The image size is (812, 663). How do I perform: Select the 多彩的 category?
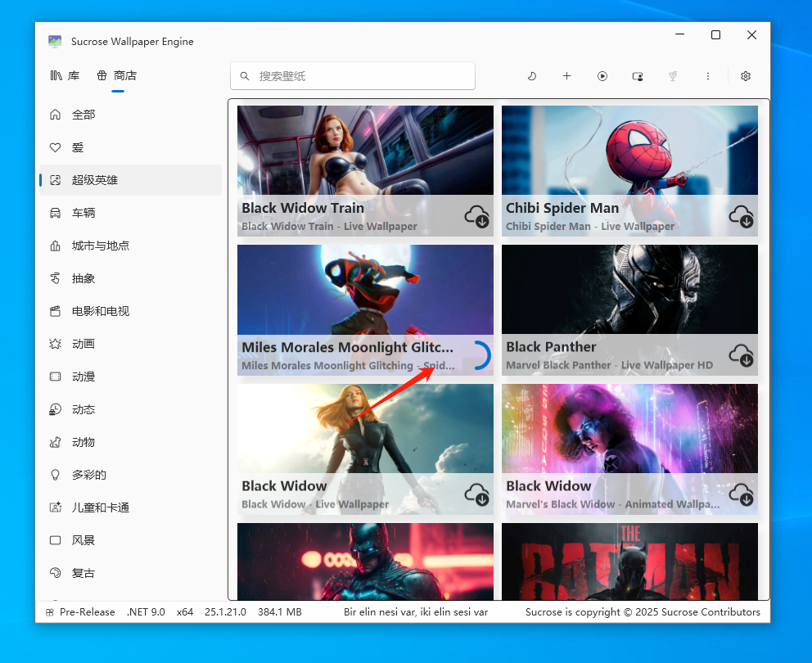(x=130, y=475)
